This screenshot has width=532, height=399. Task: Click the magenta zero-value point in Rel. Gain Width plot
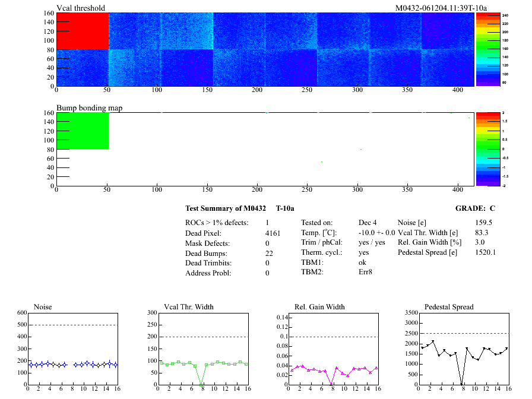click(x=331, y=384)
